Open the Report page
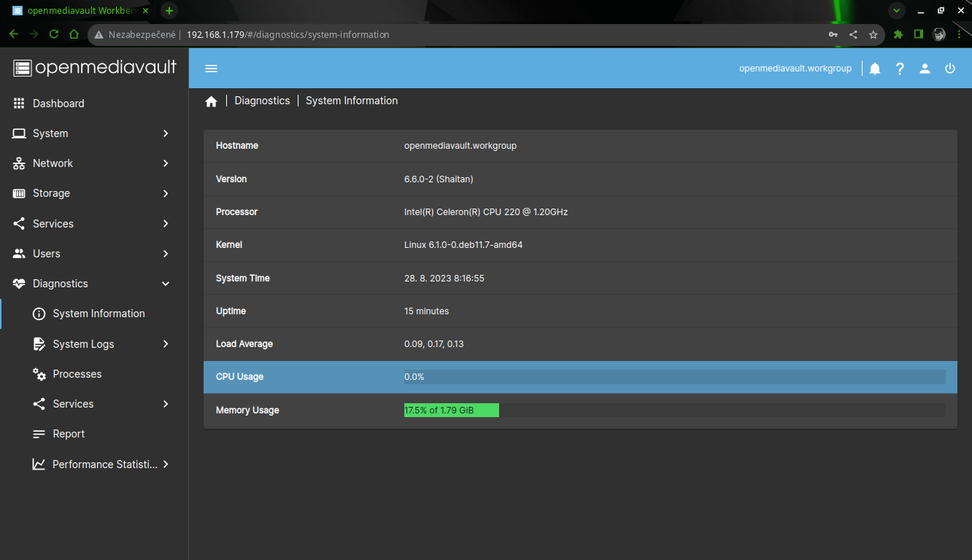 click(x=94, y=434)
